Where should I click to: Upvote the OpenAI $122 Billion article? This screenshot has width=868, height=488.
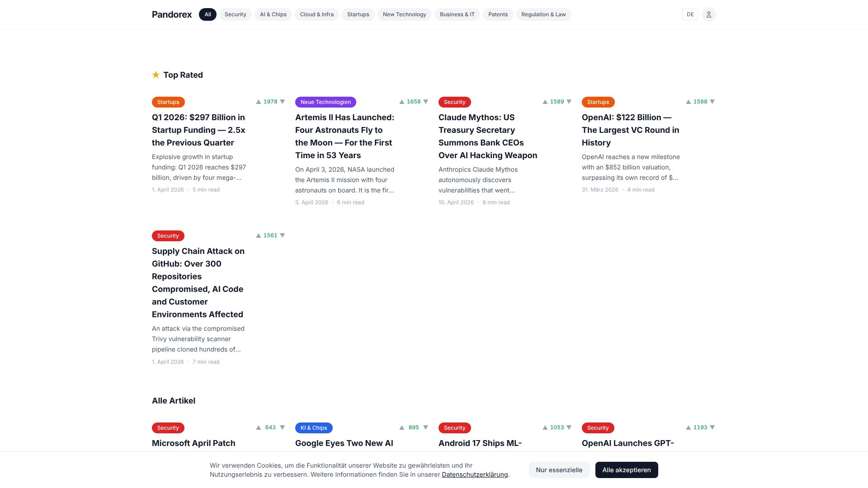point(689,102)
